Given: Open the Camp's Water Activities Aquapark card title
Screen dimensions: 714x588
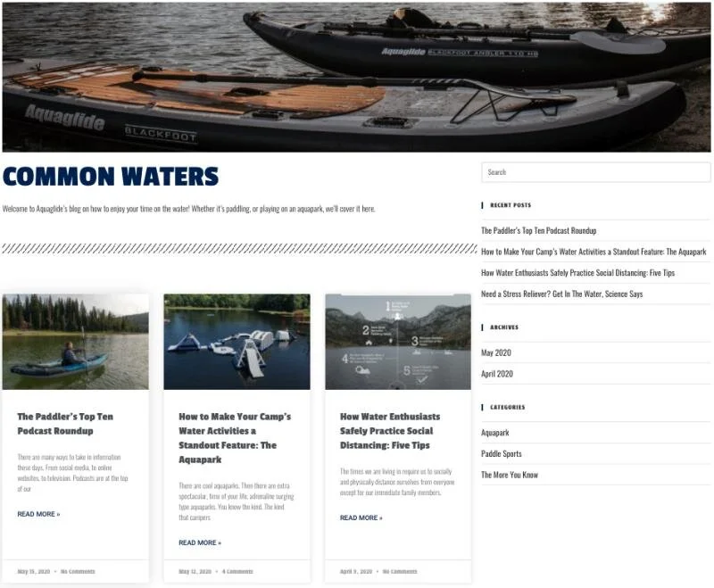Looking at the screenshot, I should click(235, 438).
